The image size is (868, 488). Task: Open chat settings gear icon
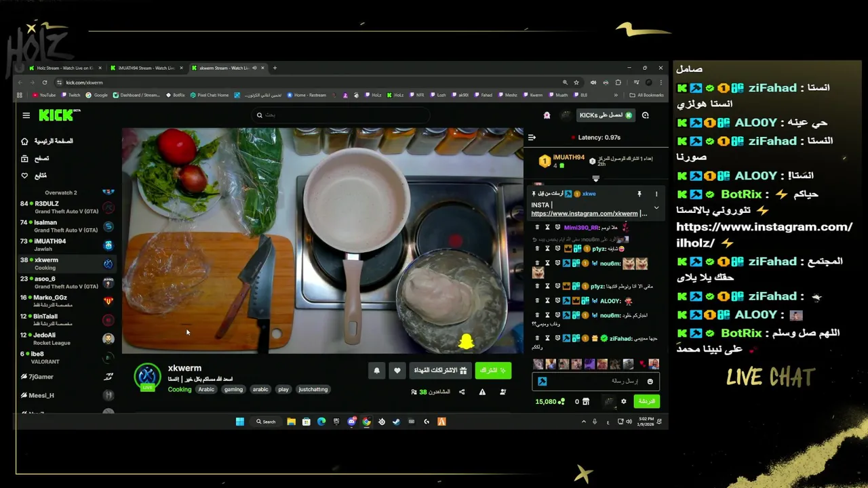click(x=624, y=401)
